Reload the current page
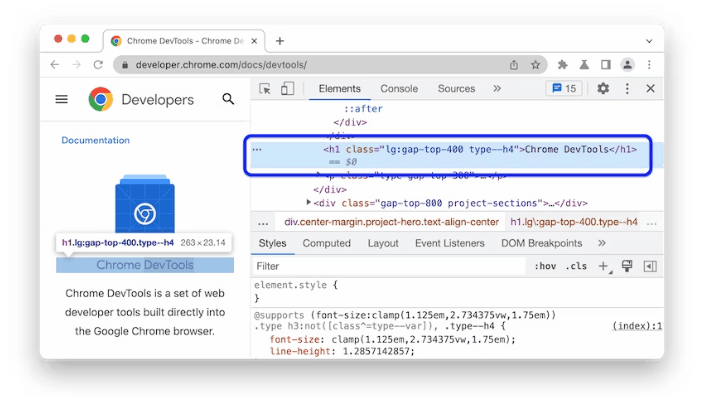 pos(98,65)
